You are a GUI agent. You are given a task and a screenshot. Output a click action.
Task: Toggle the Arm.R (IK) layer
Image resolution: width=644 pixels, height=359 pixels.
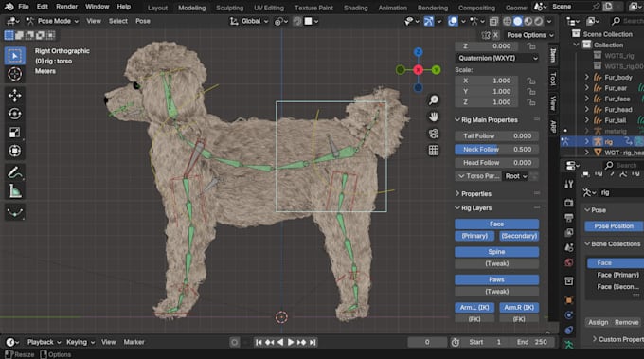click(519, 307)
